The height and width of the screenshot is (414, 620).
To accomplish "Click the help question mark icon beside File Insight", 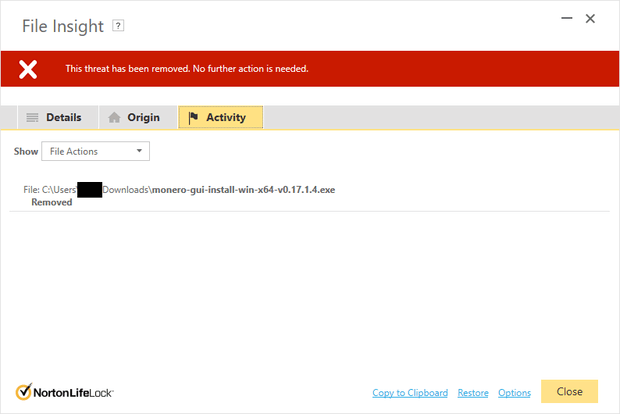I will pyautogui.click(x=118, y=26).
